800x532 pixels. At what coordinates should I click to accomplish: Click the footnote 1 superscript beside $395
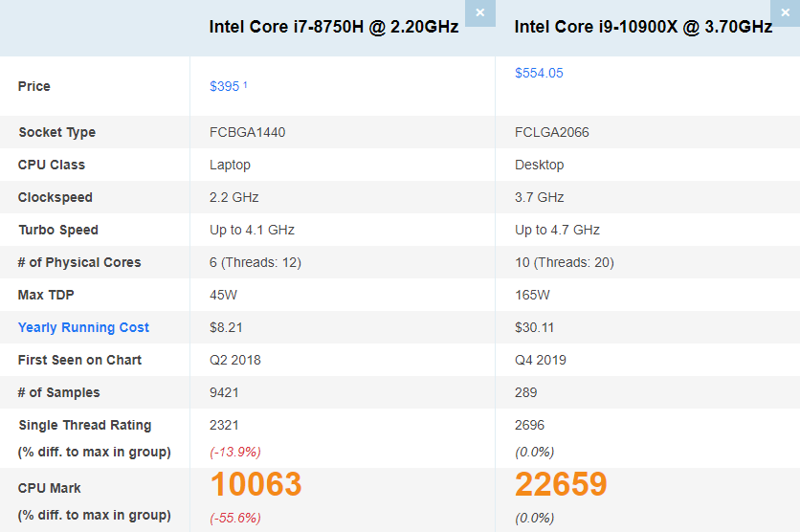click(245, 85)
